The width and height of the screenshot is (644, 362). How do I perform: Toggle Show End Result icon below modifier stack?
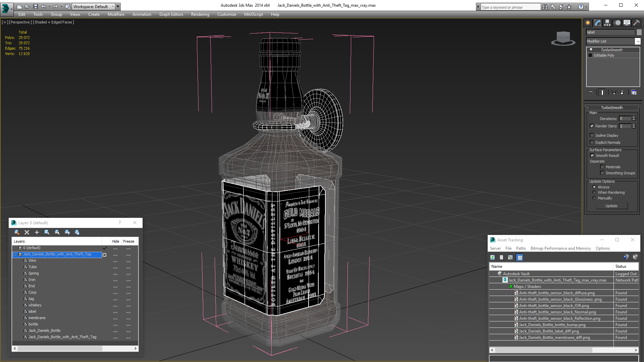[x=602, y=93]
